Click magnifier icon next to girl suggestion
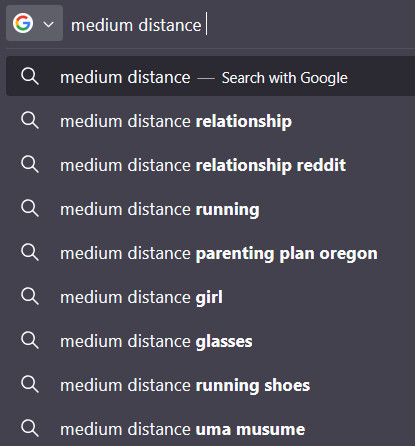Viewport: 415px width, 446px height. [x=30, y=296]
